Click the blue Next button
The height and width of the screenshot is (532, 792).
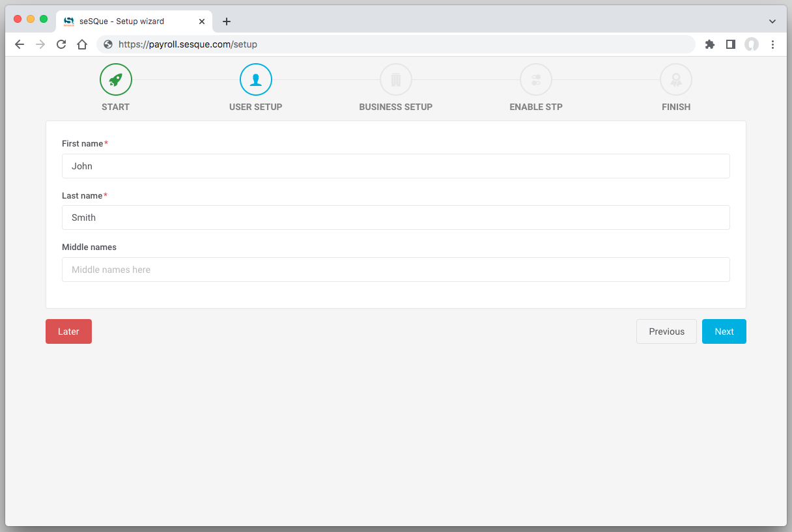[x=724, y=331]
